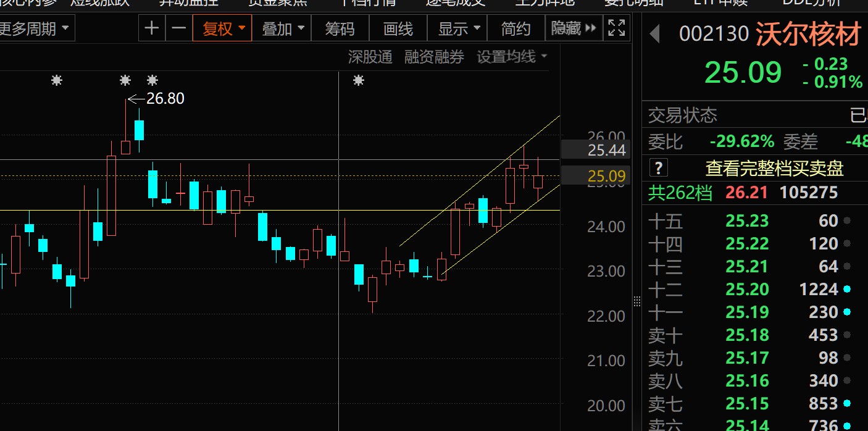The image size is (868, 431).
Task: Select the 十五 ask row price 25.23
Action: [x=747, y=220]
